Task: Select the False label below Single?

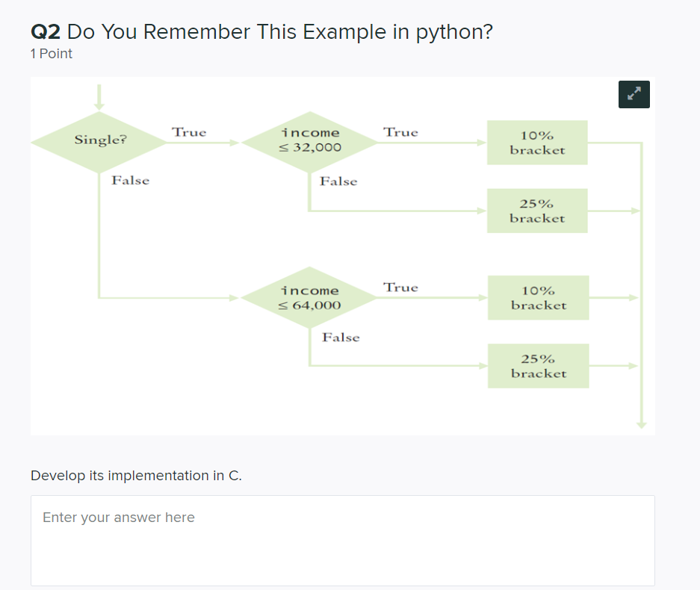Action: point(129,181)
